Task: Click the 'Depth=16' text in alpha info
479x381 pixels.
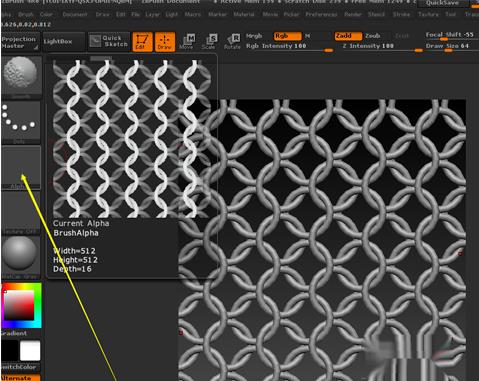Action: click(x=72, y=269)
